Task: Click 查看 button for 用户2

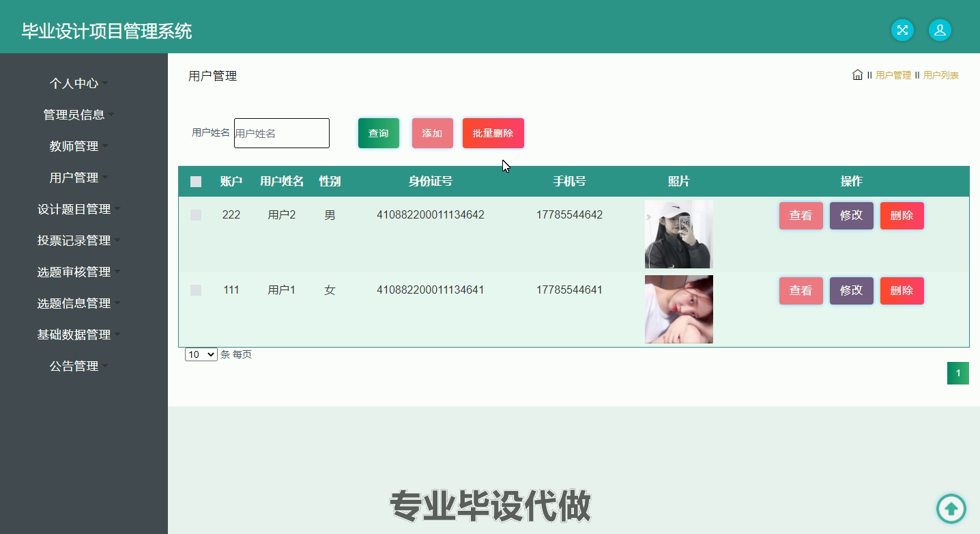Action: [801, 216]
